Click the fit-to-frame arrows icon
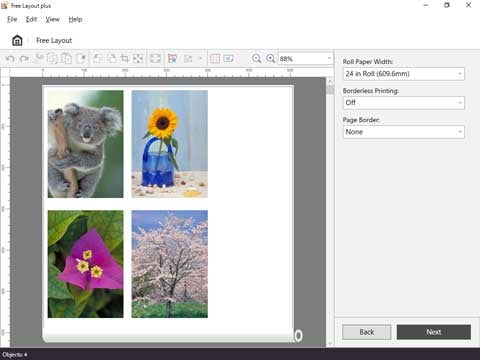The height and width of the screenshot is (360, 480). pyautogui.click(x=138, y=59)
